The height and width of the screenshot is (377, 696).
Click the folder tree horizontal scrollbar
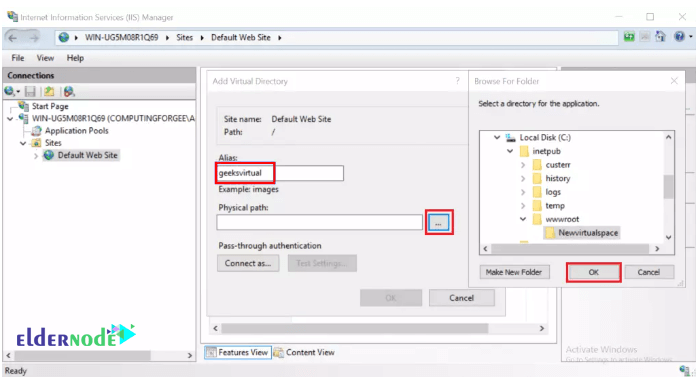tap(570, 249)
